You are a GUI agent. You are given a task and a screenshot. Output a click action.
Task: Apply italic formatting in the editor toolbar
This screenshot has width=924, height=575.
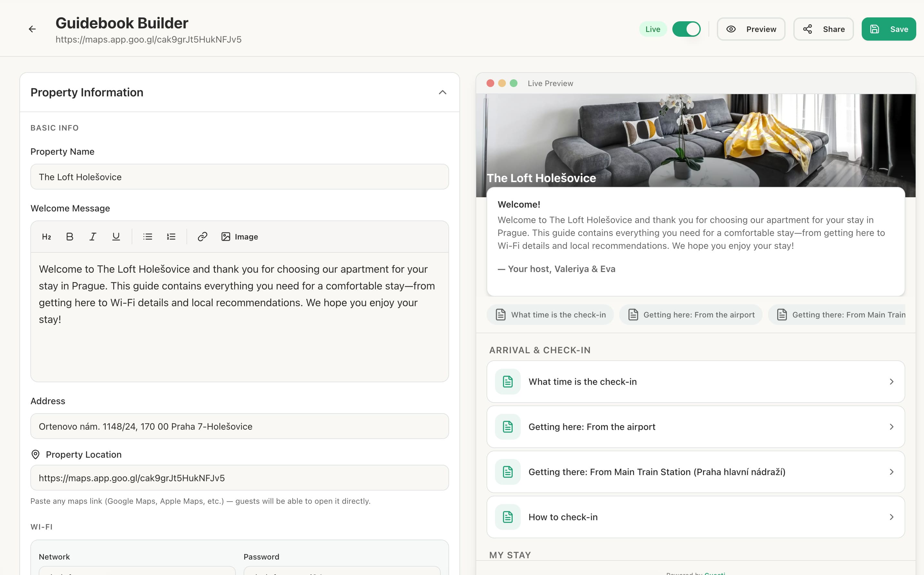(93, 236)
